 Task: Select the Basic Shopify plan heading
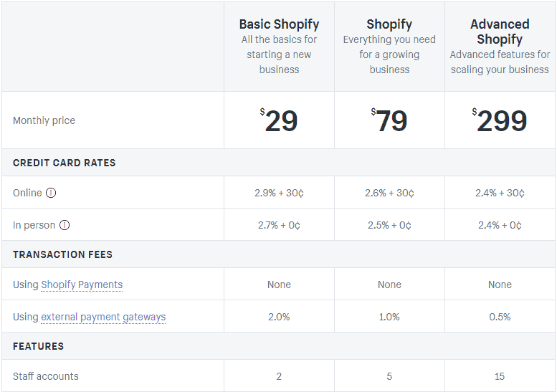279,24
